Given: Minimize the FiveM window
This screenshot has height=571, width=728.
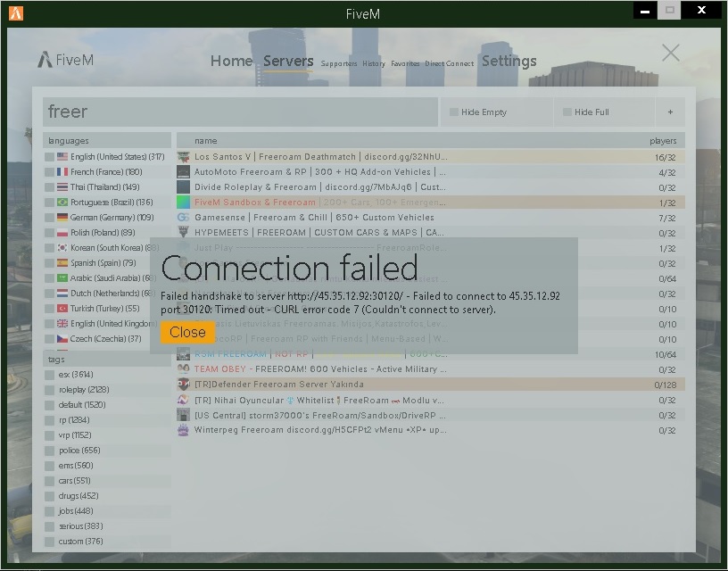Looking at the screenshot, I should point(645,10).
